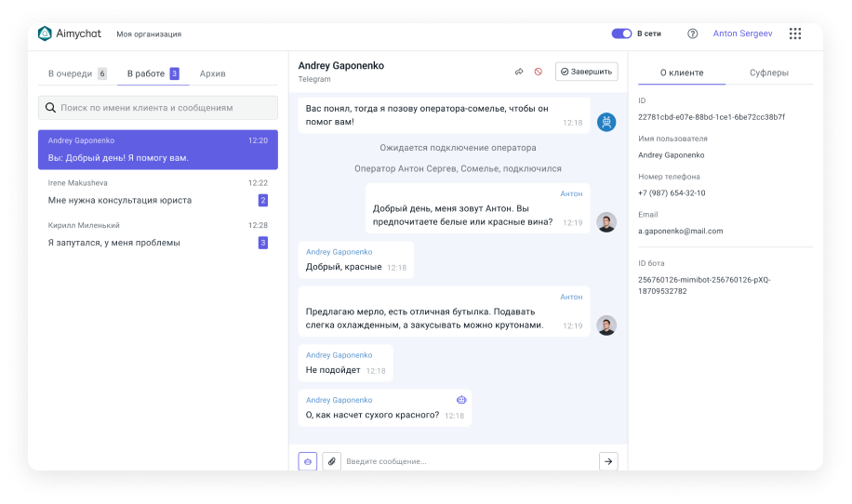Click the send message arrow button
The height and width of the screenshot is (504, 852).
pos(608,461)
